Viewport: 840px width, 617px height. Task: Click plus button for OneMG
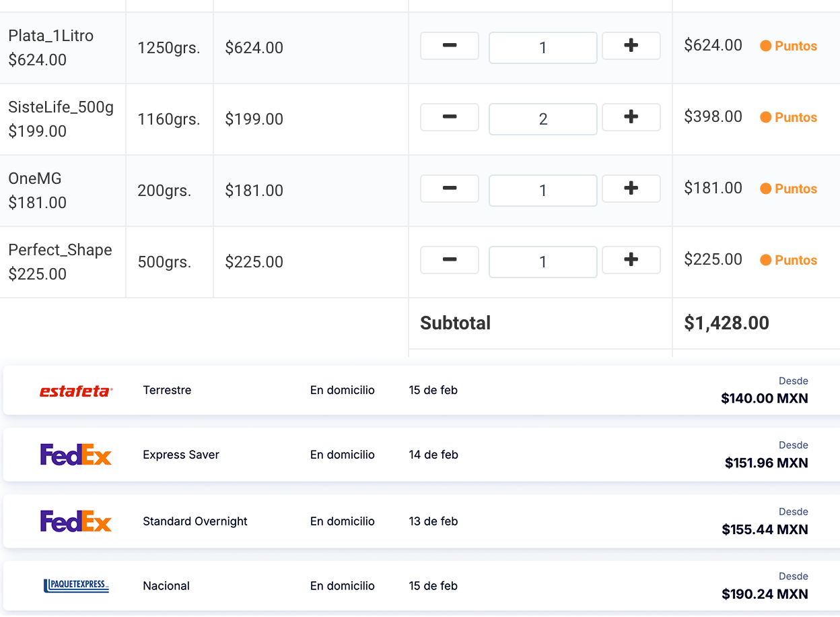pos(631,189)
